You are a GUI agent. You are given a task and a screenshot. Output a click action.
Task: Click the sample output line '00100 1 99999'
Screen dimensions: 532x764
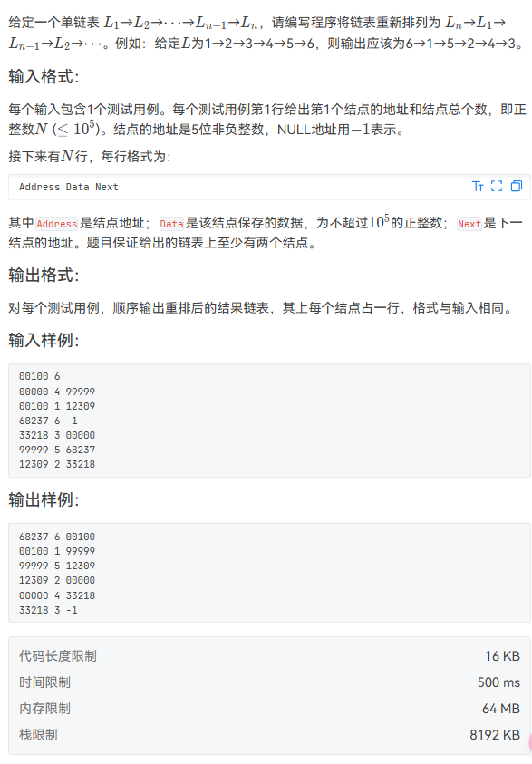pyautogui.click(x=57, y=551)
